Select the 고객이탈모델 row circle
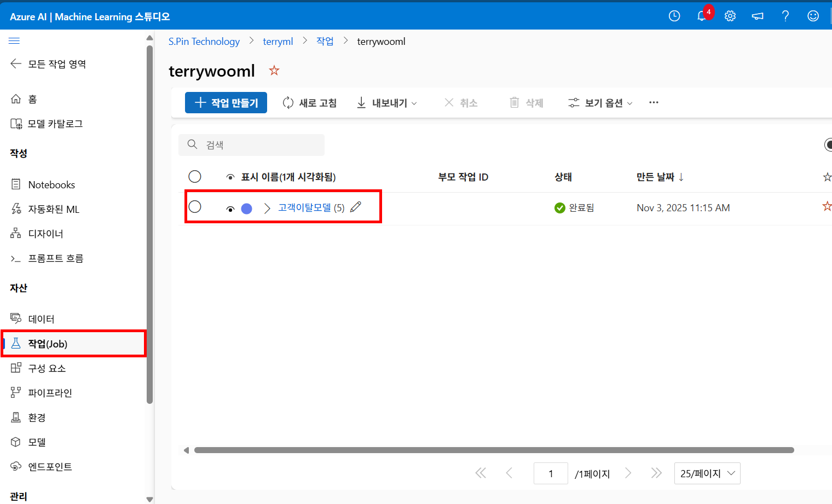Screen dimensions: 832x504 [195, 206]
